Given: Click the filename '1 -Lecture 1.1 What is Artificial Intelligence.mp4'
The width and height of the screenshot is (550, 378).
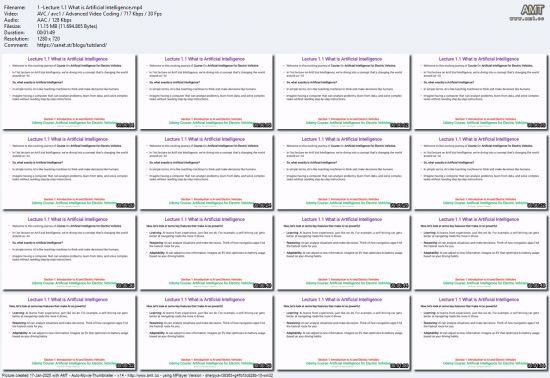Looking at the screenshot, I should tap(89, 7).
